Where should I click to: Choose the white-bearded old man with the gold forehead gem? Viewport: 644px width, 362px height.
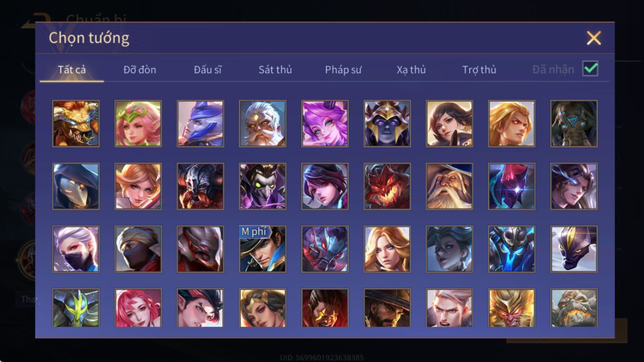click(x=263, y=124)
